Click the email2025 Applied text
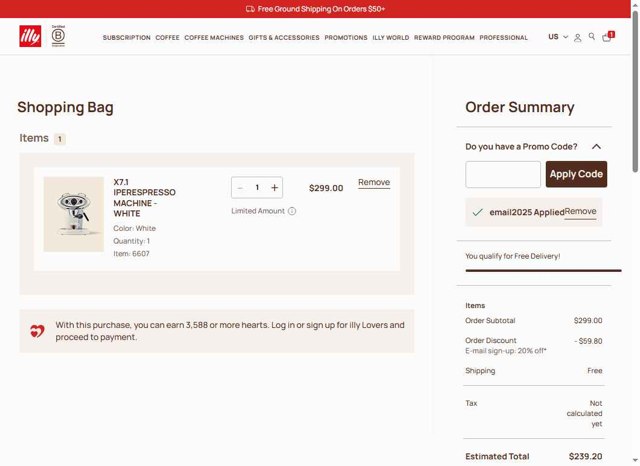The height and width of the screenshot is (466, 640). [527, 212]
